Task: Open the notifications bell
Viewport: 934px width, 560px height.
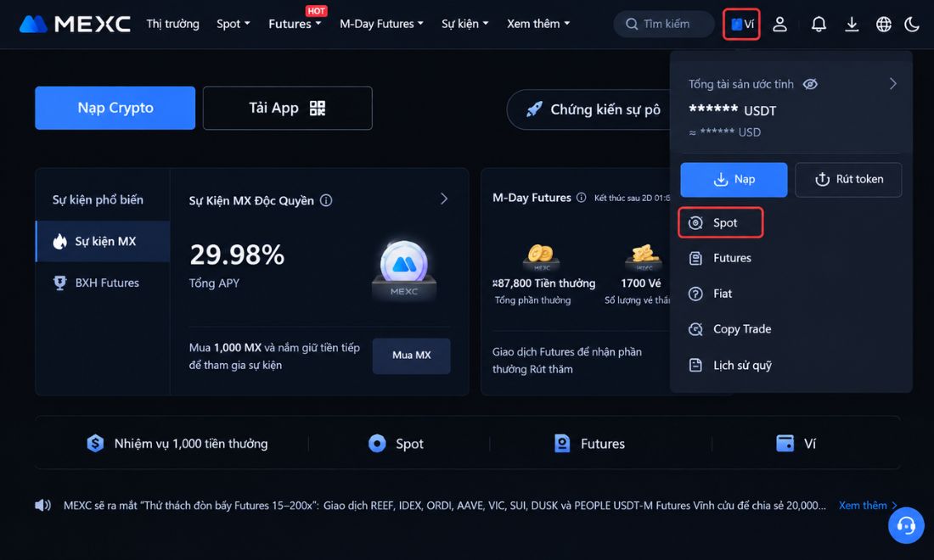Action: pos(819,25)
